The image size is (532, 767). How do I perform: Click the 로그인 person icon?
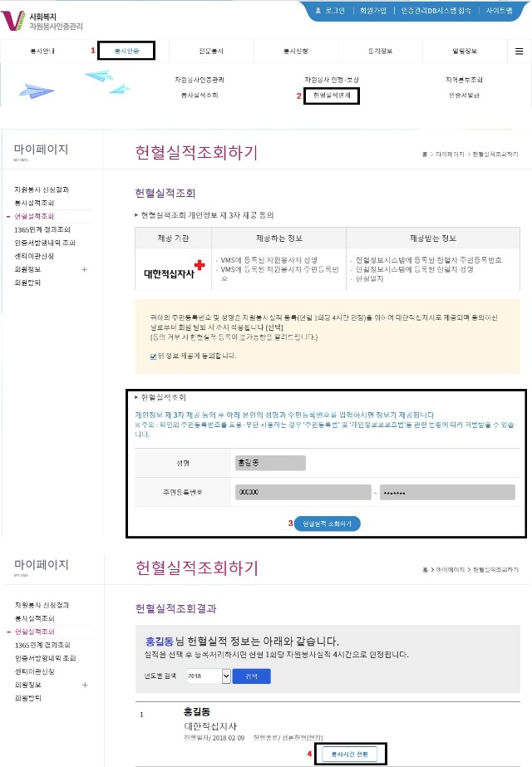click(318, 11)
